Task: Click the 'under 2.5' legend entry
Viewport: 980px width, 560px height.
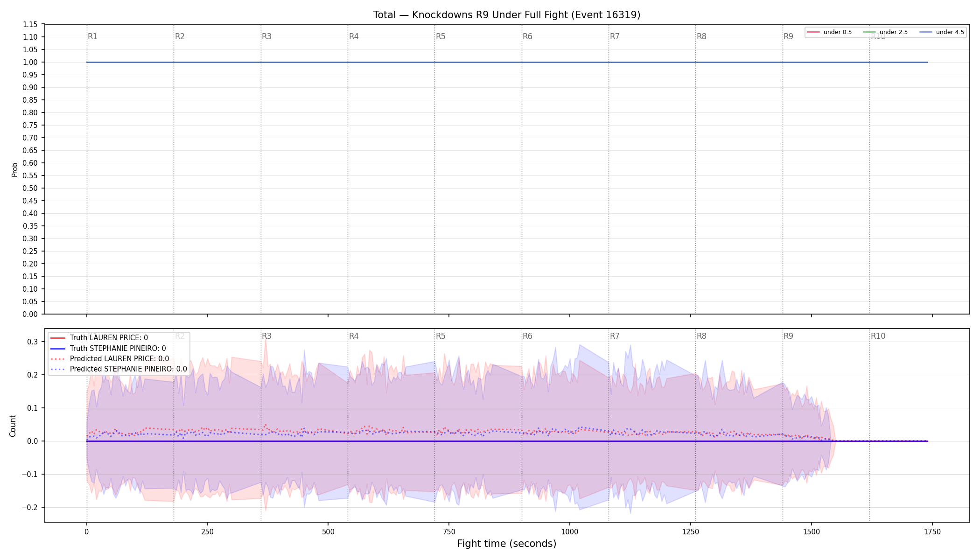Action: coord(886,32)
